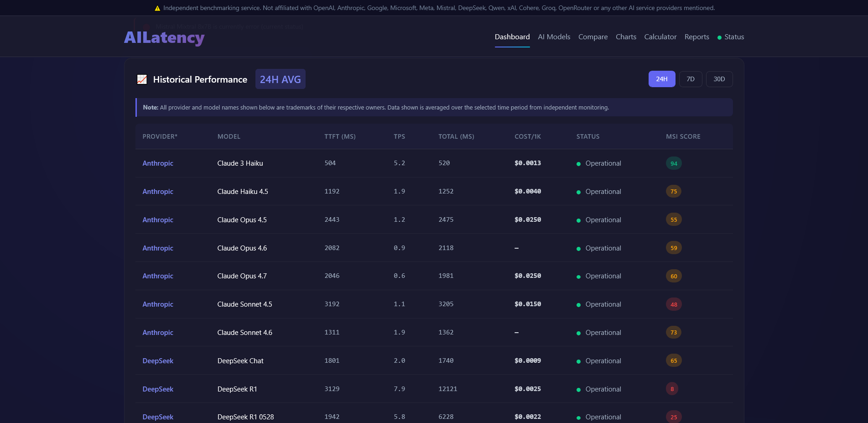Select the Claude 3 Haiku model name

tap(240, 163)
